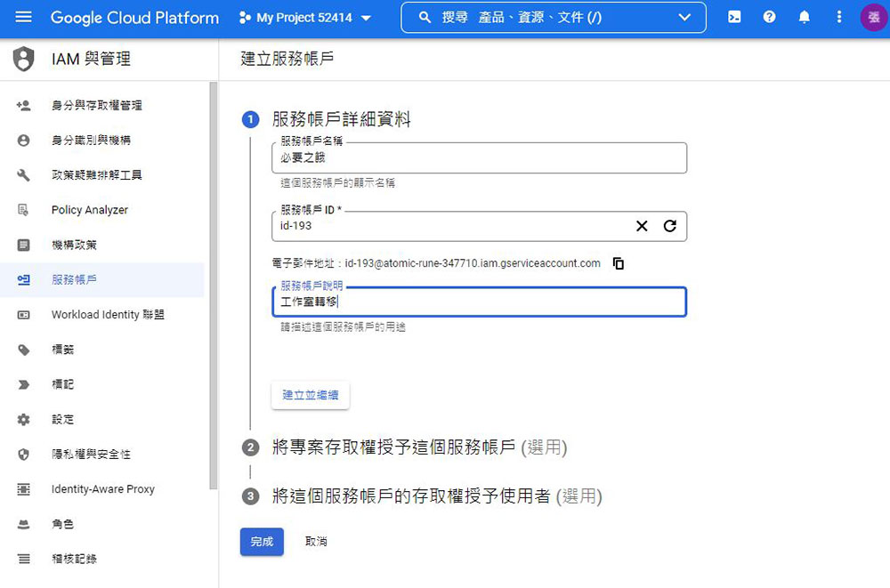Open the three-dot more options menu
Screen dimensions: 890x588
tap(839, 17)
